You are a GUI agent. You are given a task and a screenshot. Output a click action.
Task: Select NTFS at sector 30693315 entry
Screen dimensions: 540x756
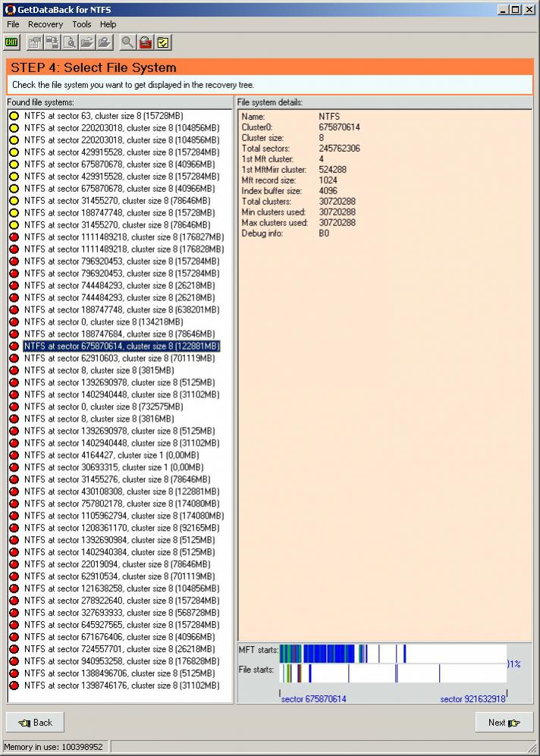[x=114, y=467]
